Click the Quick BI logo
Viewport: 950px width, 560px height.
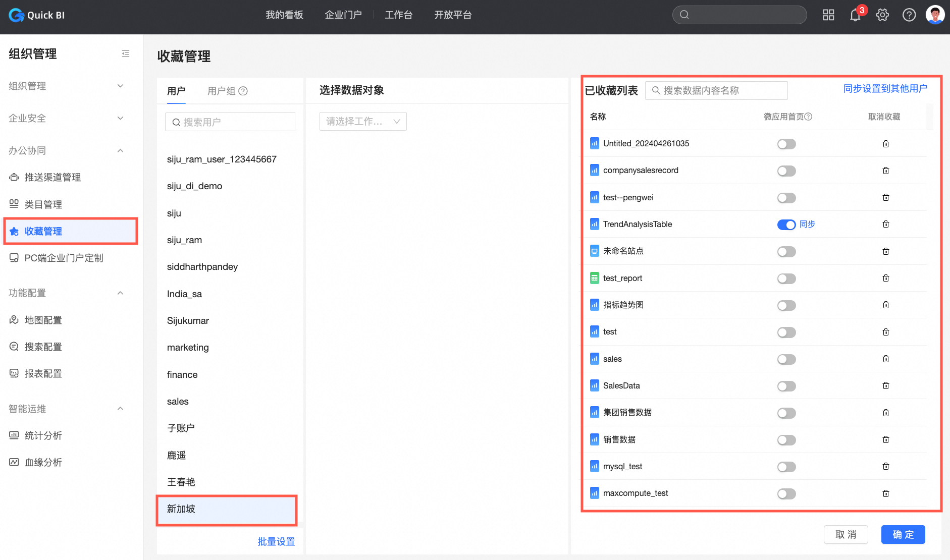click(x=37, y=15)
